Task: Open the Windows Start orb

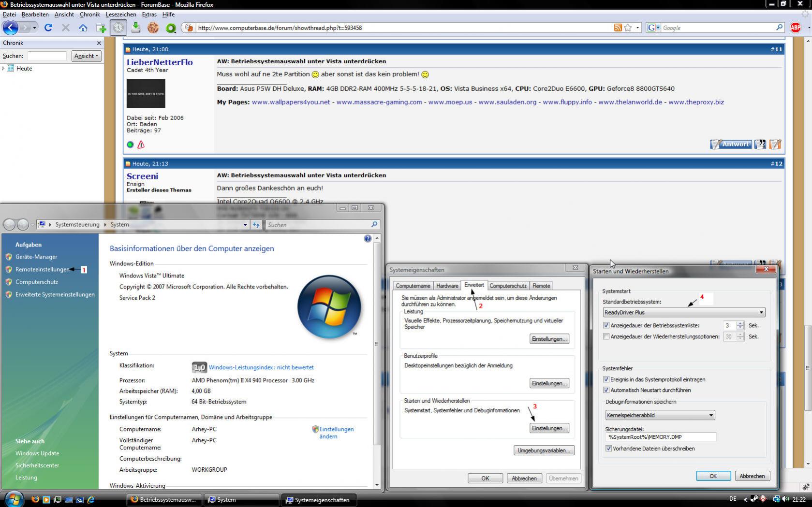Action: pyautogui.click(x=14, y=499)
